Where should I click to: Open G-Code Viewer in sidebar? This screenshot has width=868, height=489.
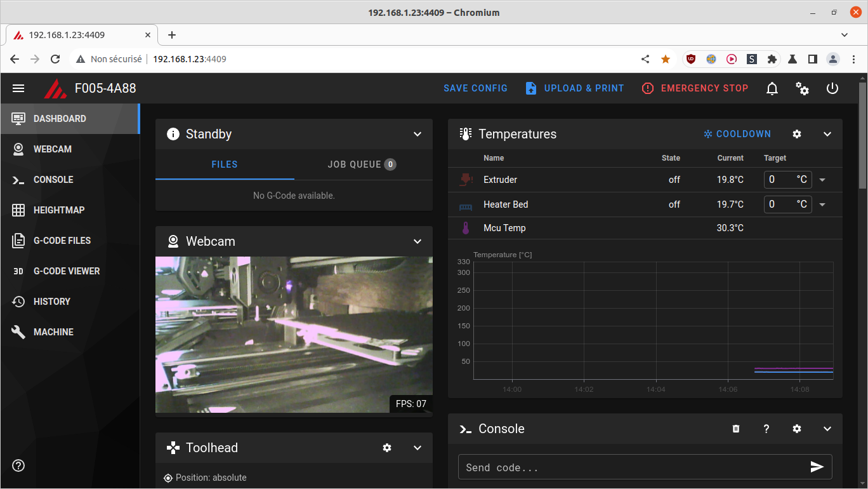pyautogui.click(x=70, y=271)
